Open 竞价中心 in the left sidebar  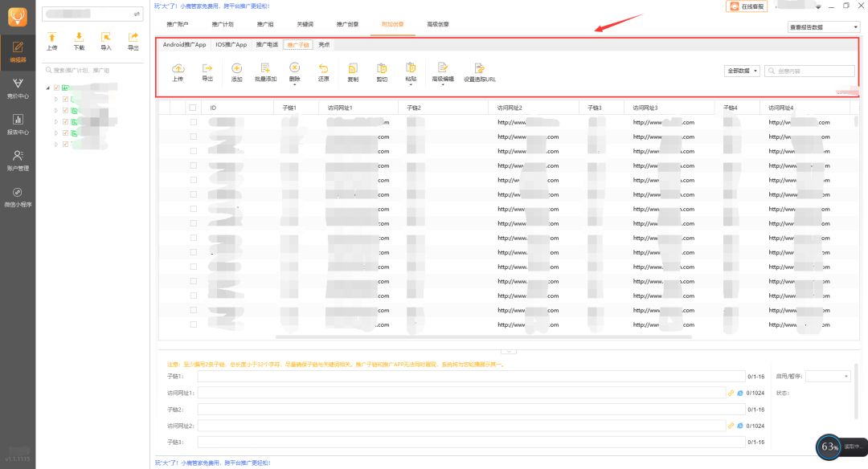click(x=18, y=88)
